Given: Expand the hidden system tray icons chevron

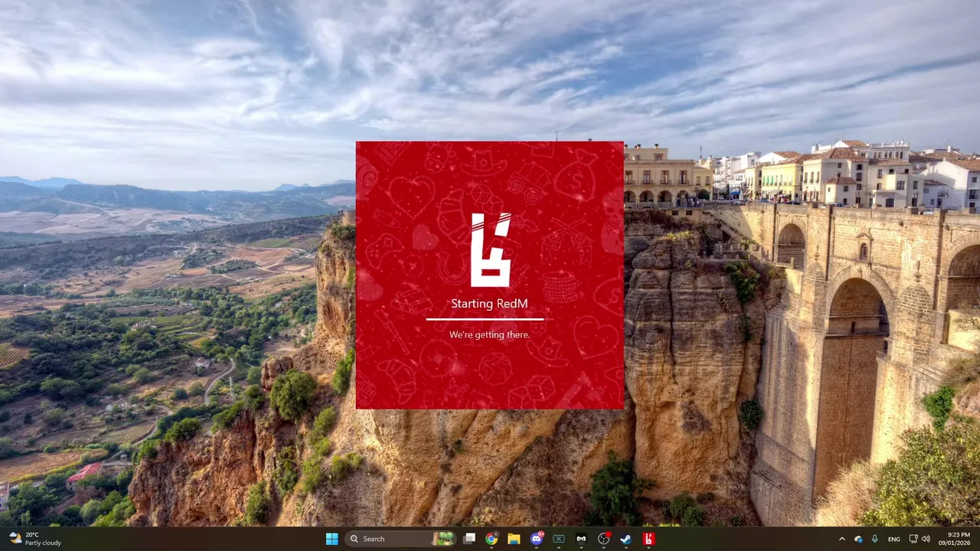Looking at the screenshot, I should click(x=842, y=539).
